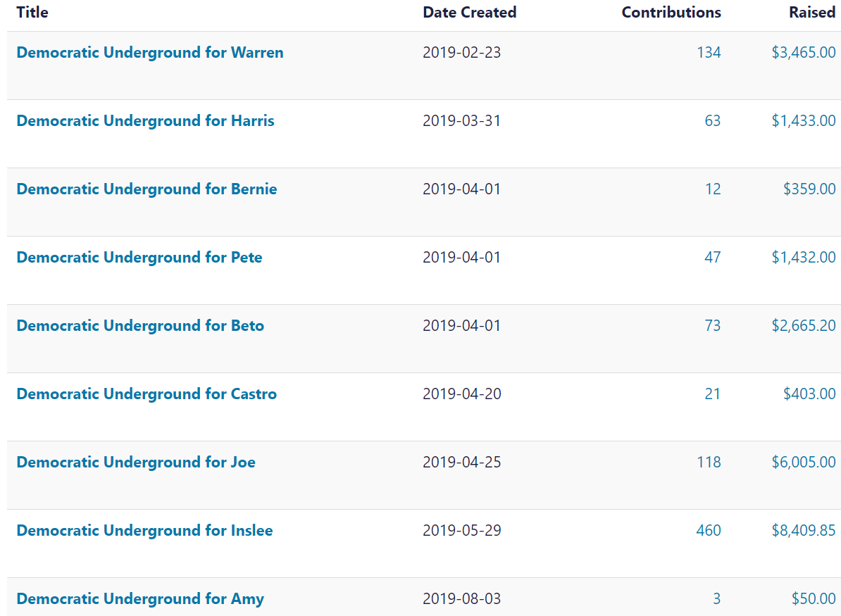Viewport: 841px width, 616px height.
Task: Click the Democratic Underground for Joe link
Action: pos(136,463)
